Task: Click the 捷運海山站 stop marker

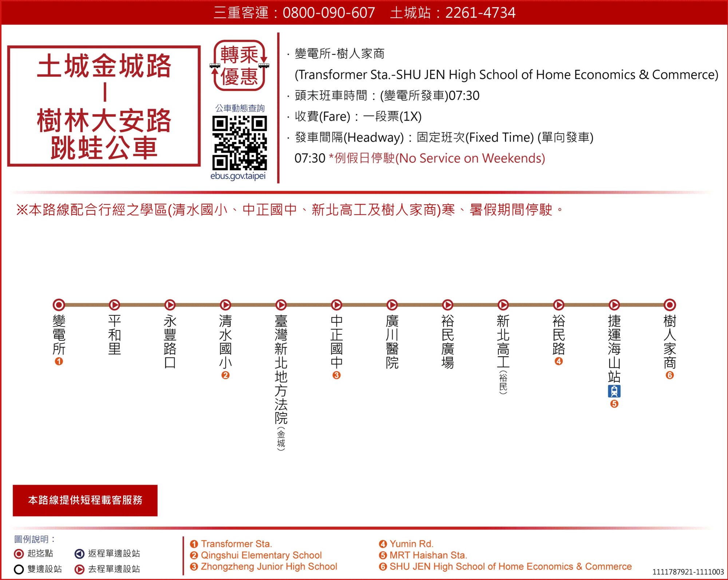Action: click(x=614, y=304)
